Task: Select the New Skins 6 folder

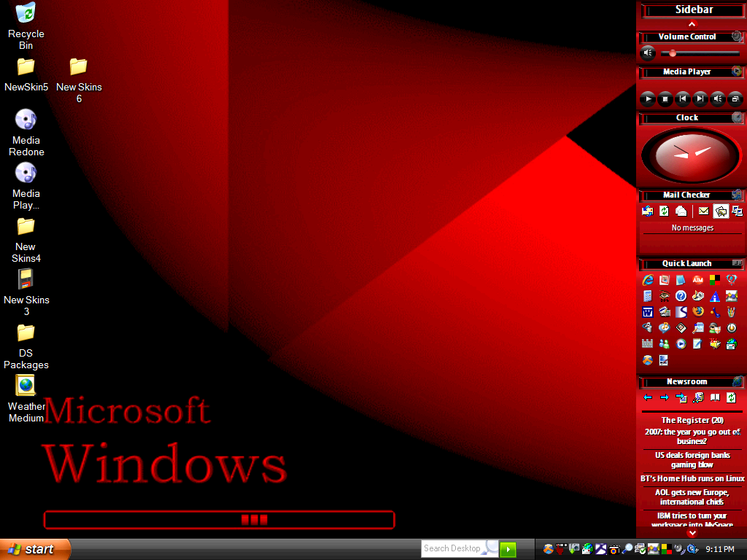Action: coord(79,80)
